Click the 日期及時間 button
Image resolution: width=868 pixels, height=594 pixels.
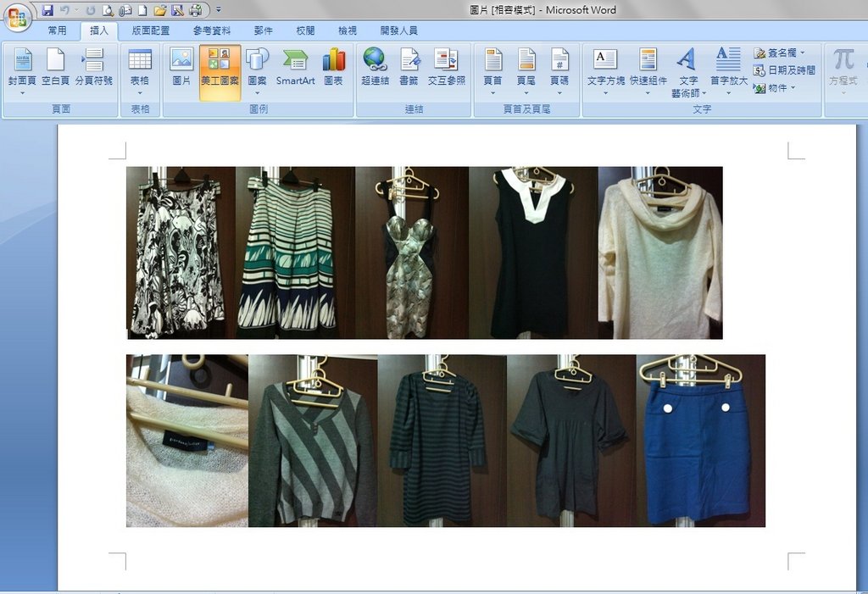(784, 70)
